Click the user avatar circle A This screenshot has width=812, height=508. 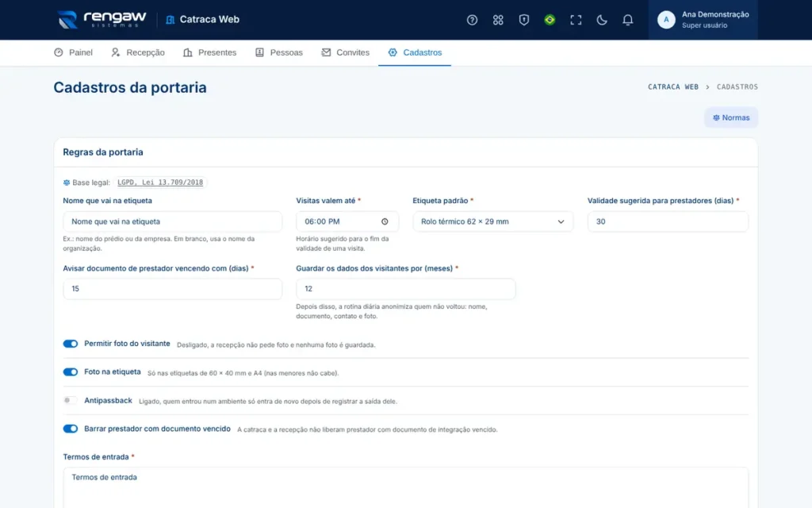666,20
